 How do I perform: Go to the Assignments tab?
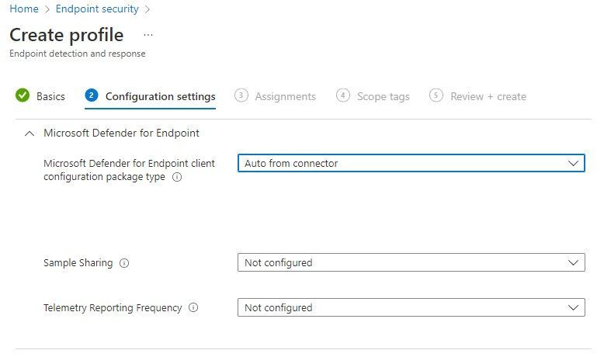point(285,97)
